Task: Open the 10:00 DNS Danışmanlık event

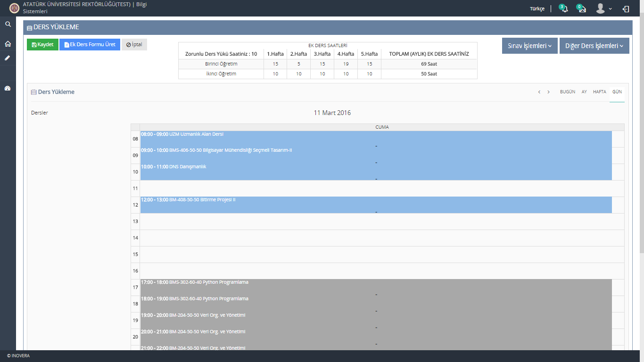Action: click(x=376, y=172)
